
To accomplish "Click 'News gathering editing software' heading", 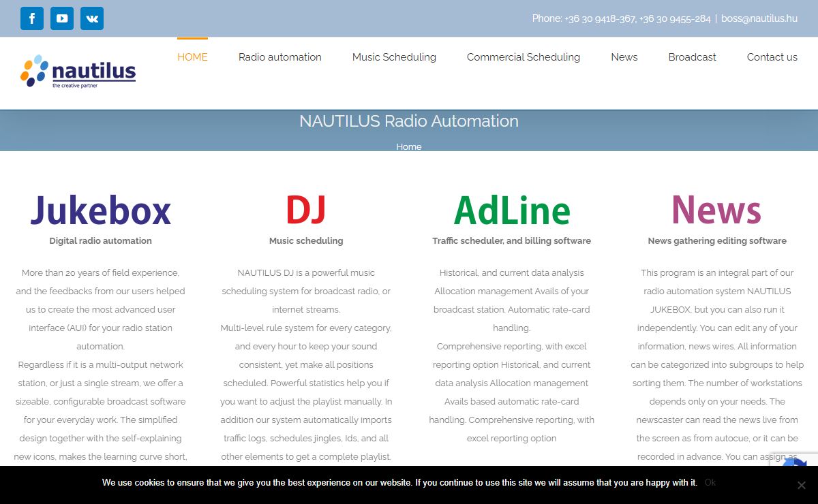I will 717,240.
